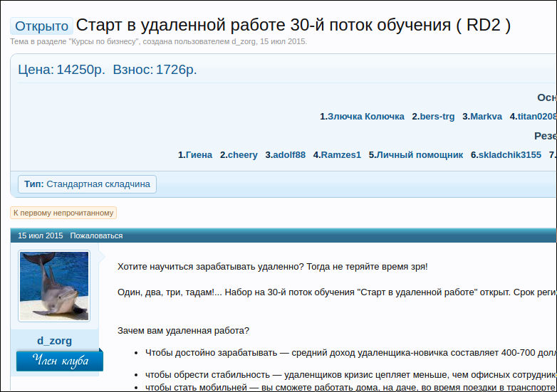Open reserve member adolf88 profile

click(289, 154)
